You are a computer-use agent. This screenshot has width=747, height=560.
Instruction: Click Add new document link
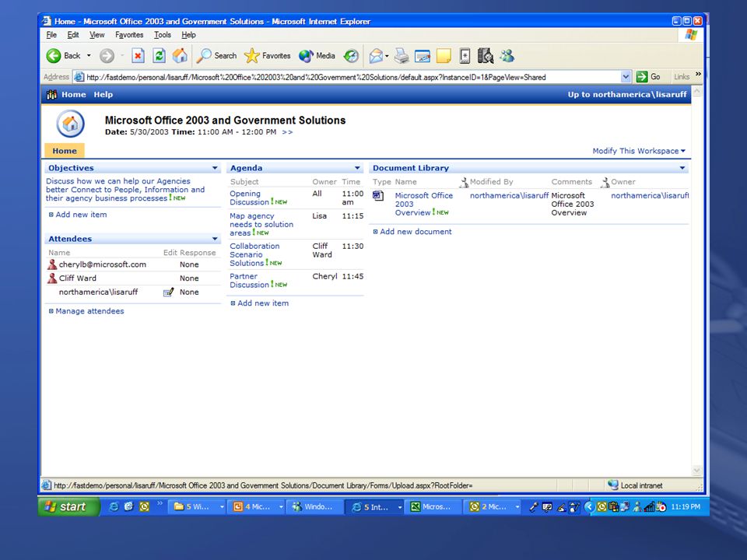tap(416, 232)
